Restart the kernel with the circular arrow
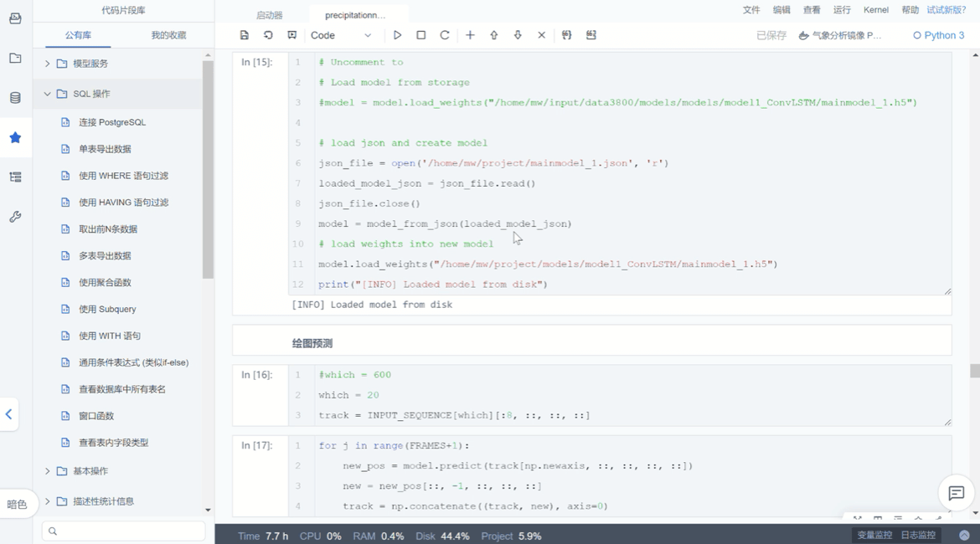Image resolution: width=980 pixels, height=544 pixels. 445,36
